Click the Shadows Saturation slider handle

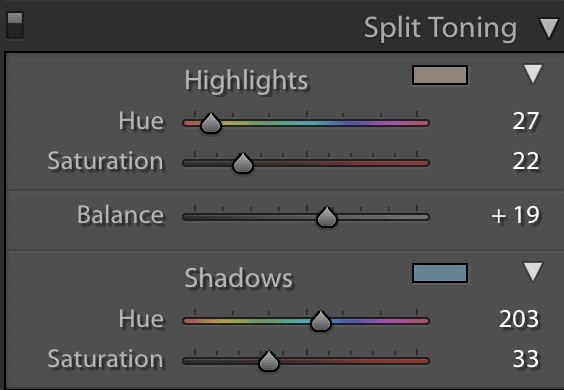(269, 361)
